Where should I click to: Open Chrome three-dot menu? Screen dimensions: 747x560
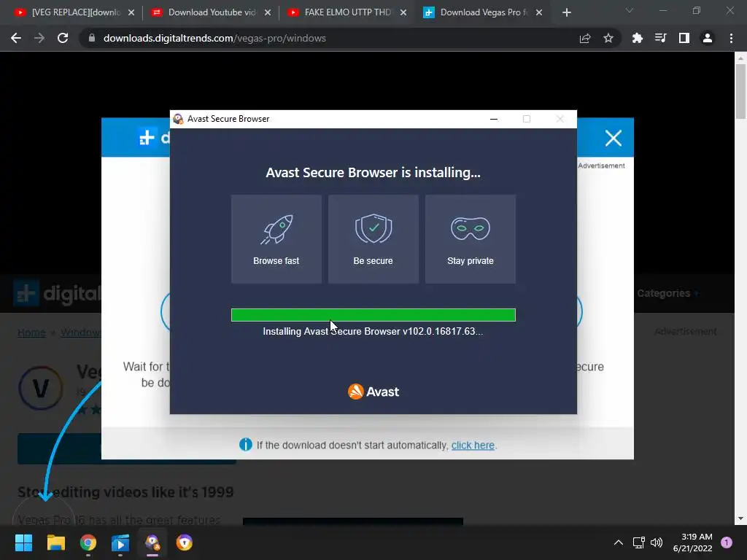tap(731, 38)
